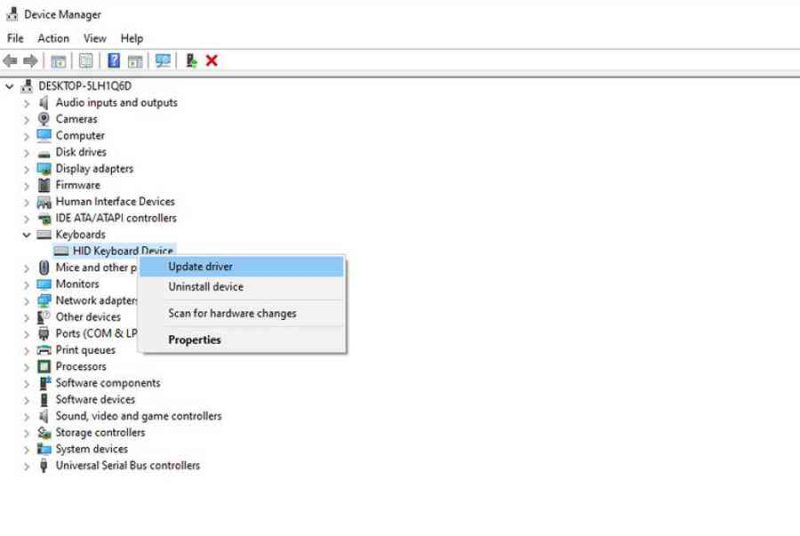This screenshot has width=800, height=536.
Task: Open Properties from the context menu
Action: [242, 340]
